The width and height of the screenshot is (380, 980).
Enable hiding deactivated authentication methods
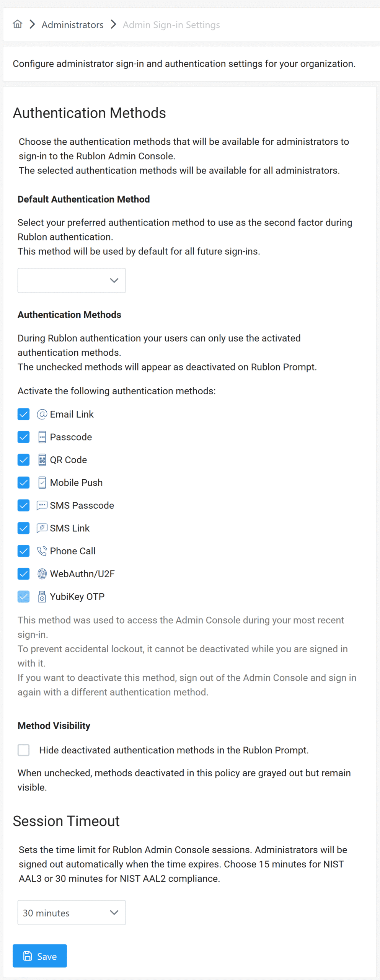pyautogui.click(x=24, y=750)
